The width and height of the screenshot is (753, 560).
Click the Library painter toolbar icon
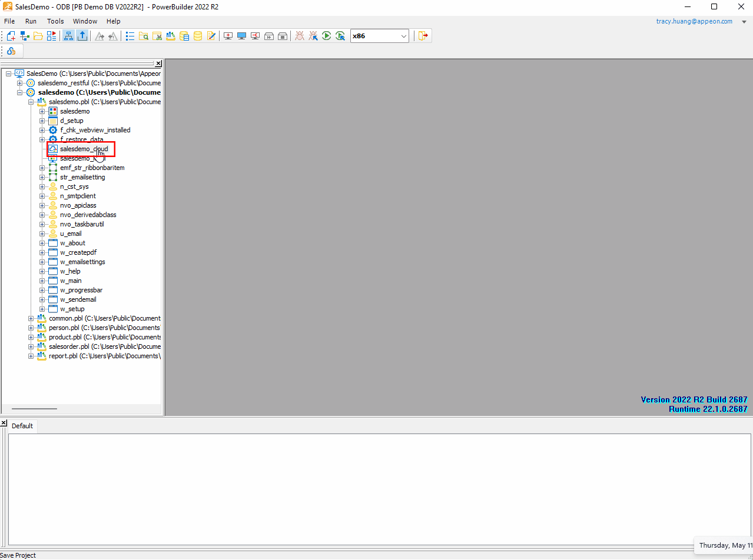coord(171,36)
